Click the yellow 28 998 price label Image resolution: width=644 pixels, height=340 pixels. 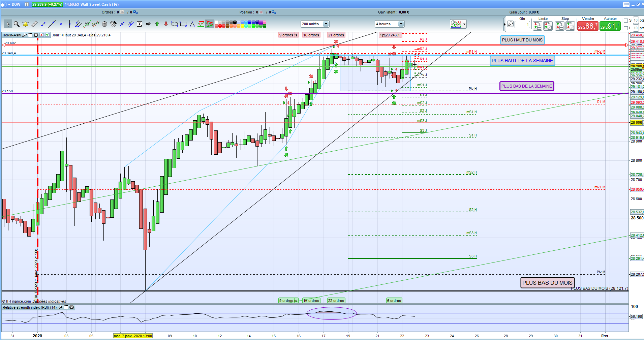pyautogui.click(x=636, y=122)
